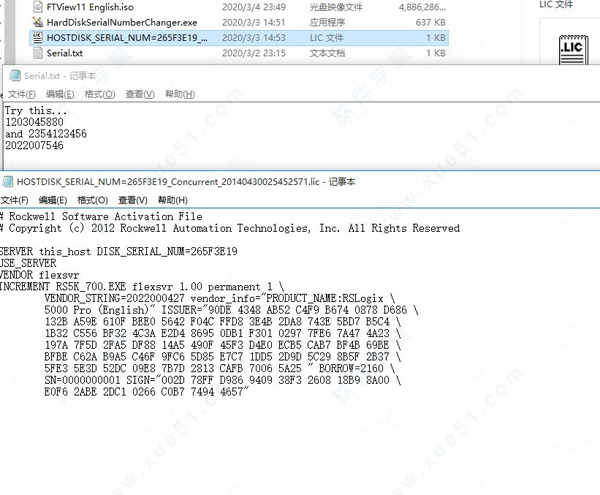Click size 637 KB in file list

(430, 22)
